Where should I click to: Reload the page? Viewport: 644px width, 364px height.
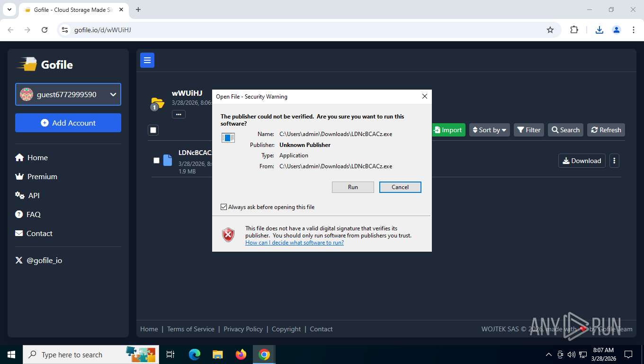click(45, 30)
